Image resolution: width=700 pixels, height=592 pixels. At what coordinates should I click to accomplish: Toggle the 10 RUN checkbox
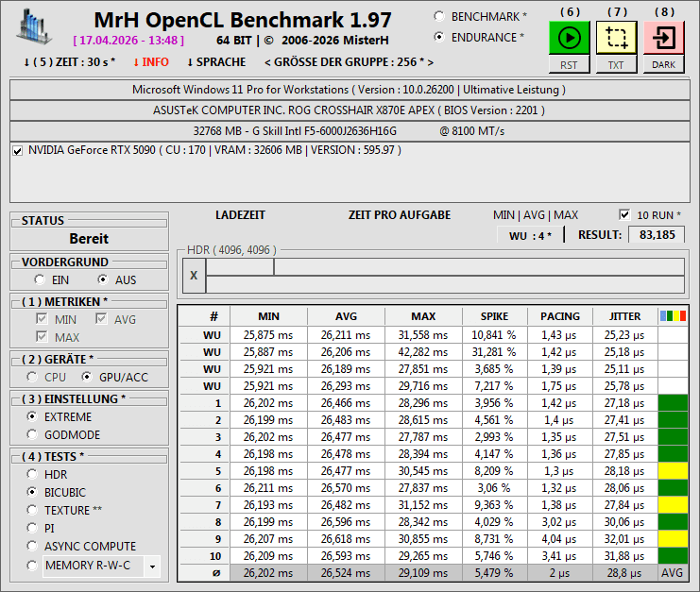coord(624,214)
